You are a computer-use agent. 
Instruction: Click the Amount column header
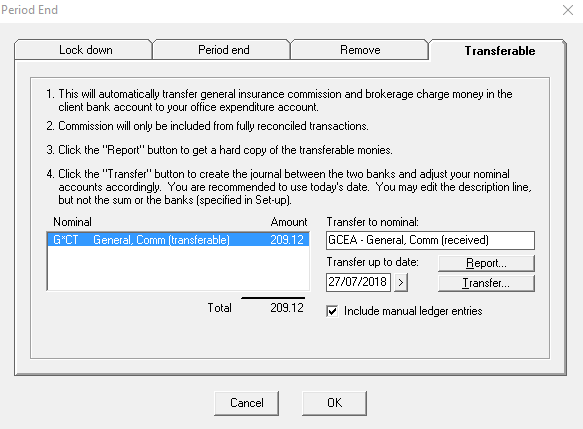pyautogui.click(x=289, y=222)
